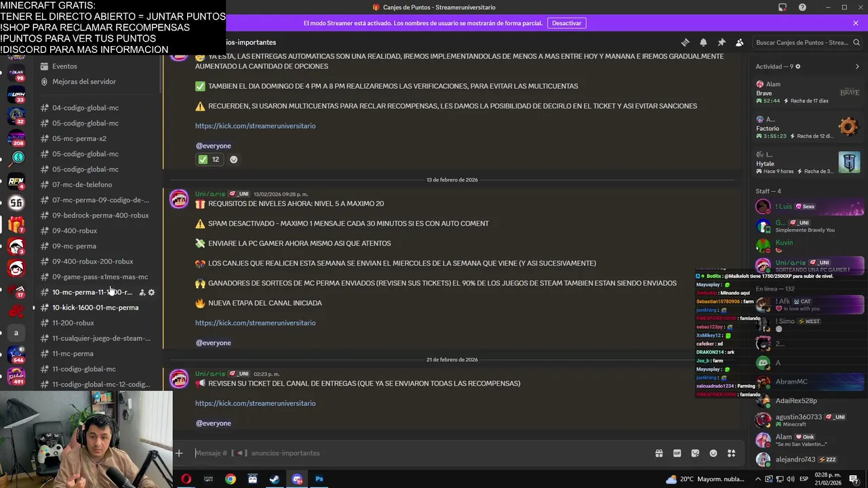Open Mejoras del servidor entry

click(98, 81)
